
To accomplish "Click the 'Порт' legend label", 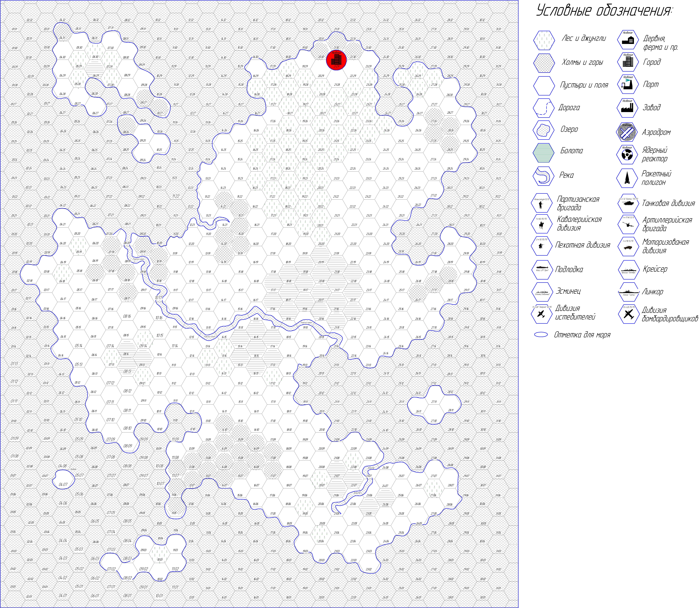I will pyautogui.click(x=651, y=85).
